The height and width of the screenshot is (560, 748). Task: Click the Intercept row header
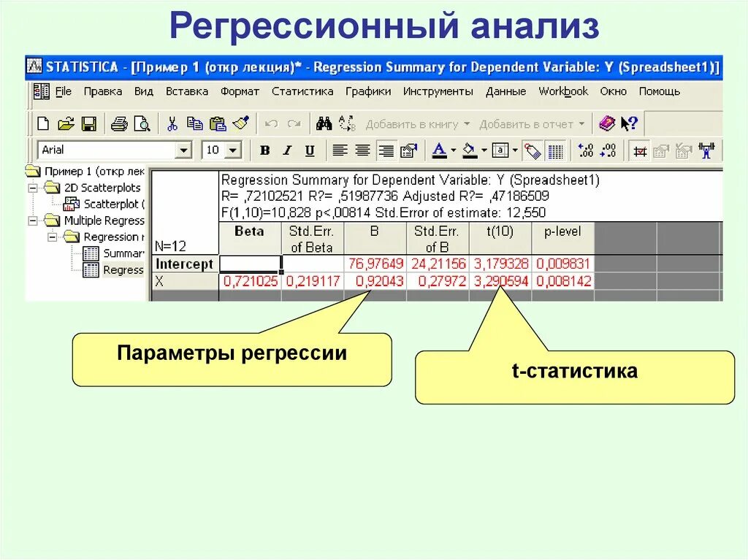pos(185,264)
